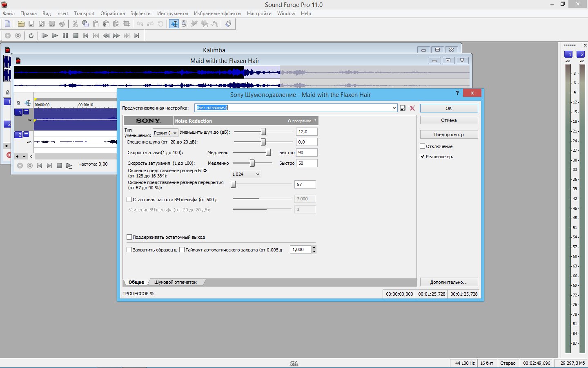Image resolution: width=588 pixels, height=368 pixels.
Task: Click the New file icon
Action: 7,24
